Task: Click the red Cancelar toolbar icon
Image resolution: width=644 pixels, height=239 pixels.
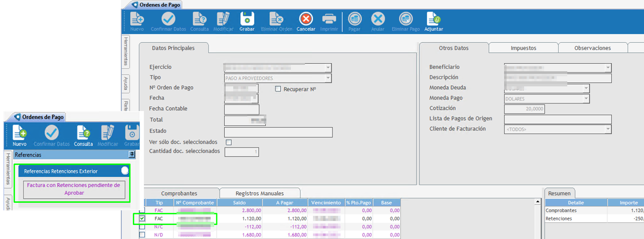Action: pyautogui.click(x=306, y=19)
